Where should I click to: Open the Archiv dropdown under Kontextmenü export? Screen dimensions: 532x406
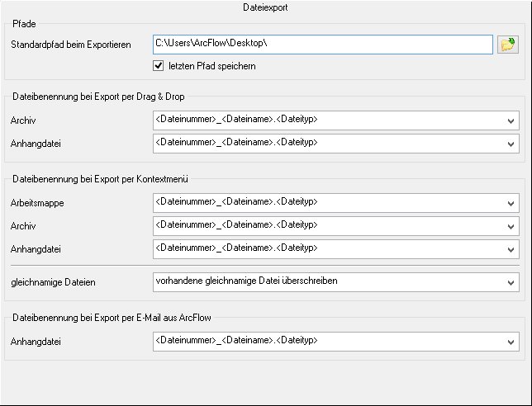pos(336,226)
